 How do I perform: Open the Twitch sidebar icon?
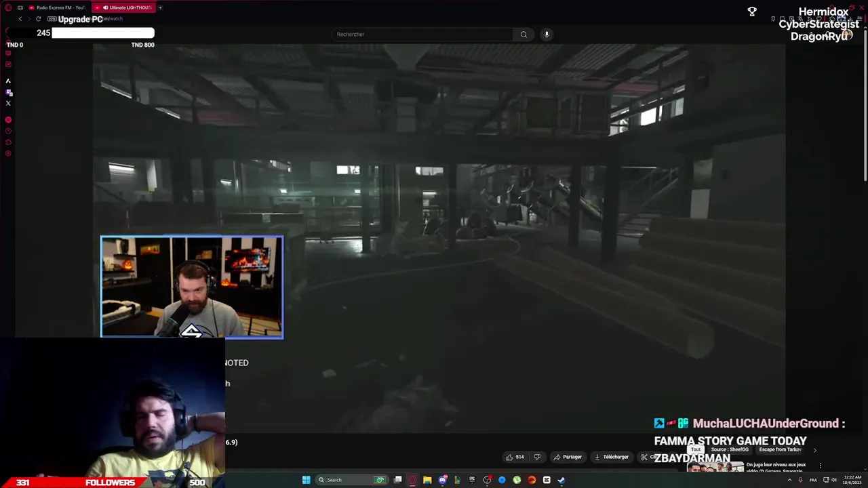click(x=8, y=92)
